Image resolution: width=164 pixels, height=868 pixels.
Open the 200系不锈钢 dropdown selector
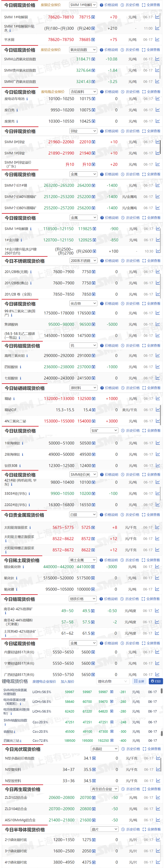click(83, 261)
